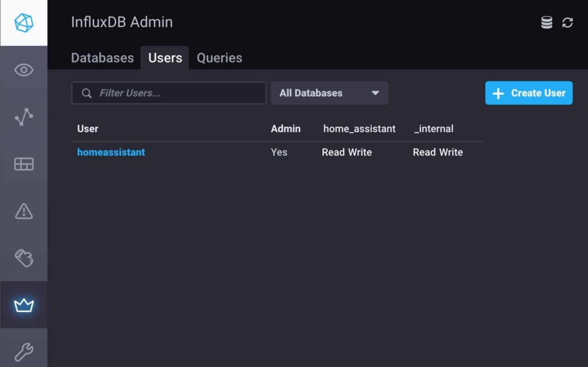588x367 pixels.
Task: Click Read Write under _internal column
Action: [x=438, y=152]
